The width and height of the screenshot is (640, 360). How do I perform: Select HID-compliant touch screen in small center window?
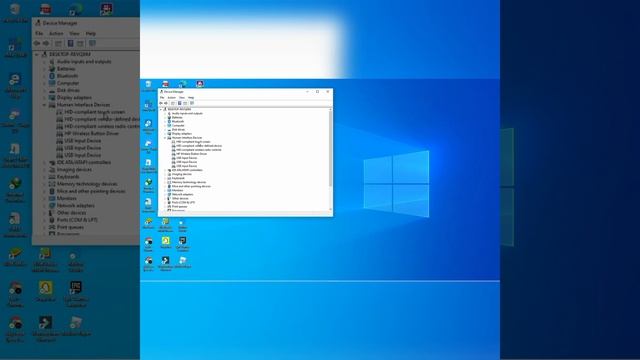point(193,142)
